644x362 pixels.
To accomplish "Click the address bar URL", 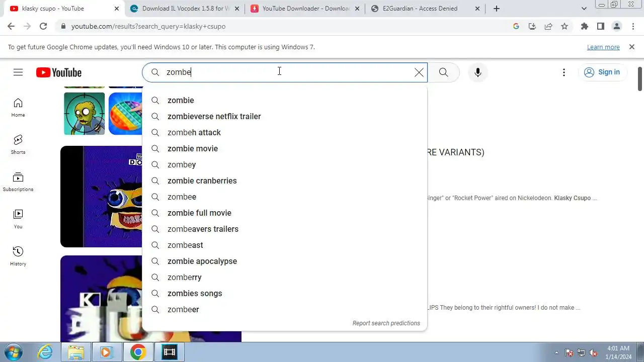I will tap(148, 26).
